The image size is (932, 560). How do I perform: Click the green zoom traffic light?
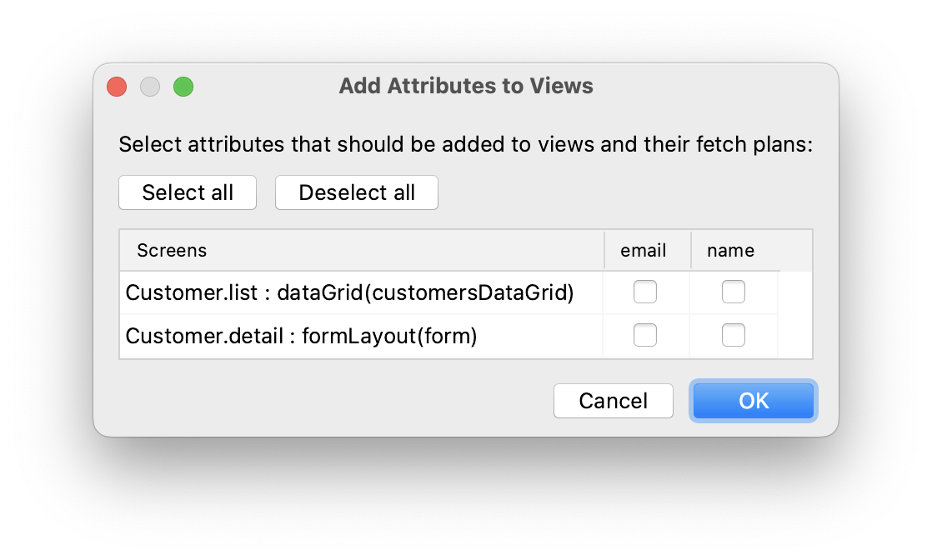pyautogui.click(x=183, y=86)
